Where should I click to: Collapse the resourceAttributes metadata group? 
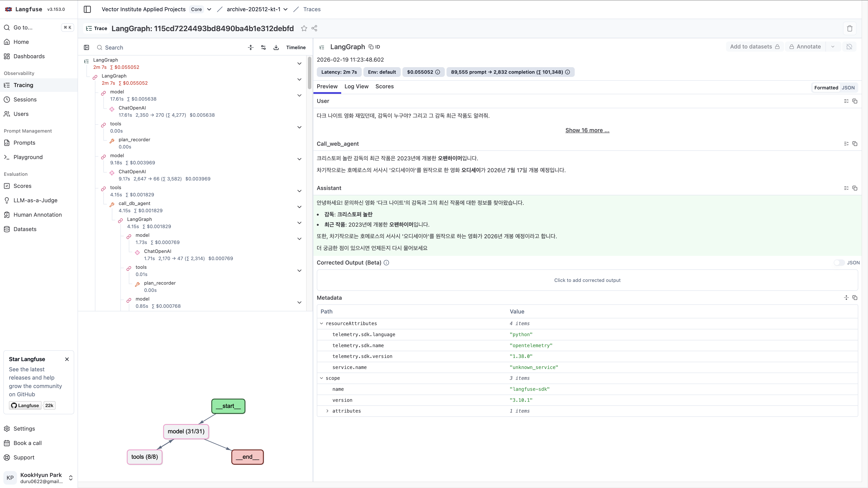pos(321,324)
